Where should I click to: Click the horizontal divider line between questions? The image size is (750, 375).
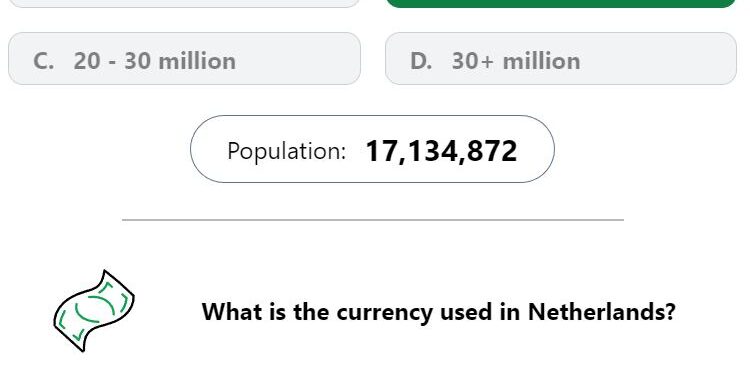point(373,220)
